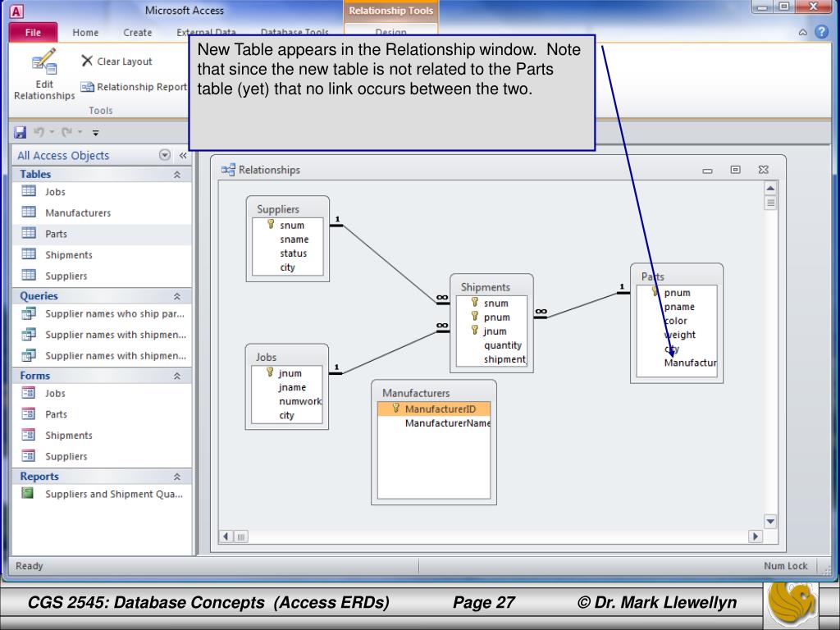
Task: Open the Relationship Tools contextual tab
Action: click(x=391, y=11)
